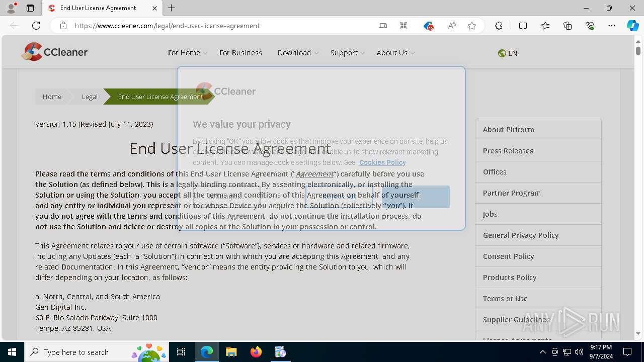Toggle Split screen view icon

click(x=523, y=26)
